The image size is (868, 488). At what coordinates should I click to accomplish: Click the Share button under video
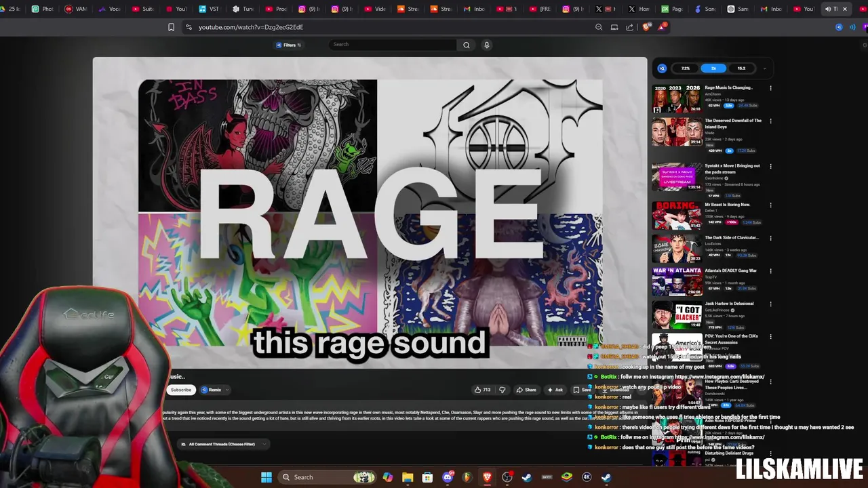point(526,390)
